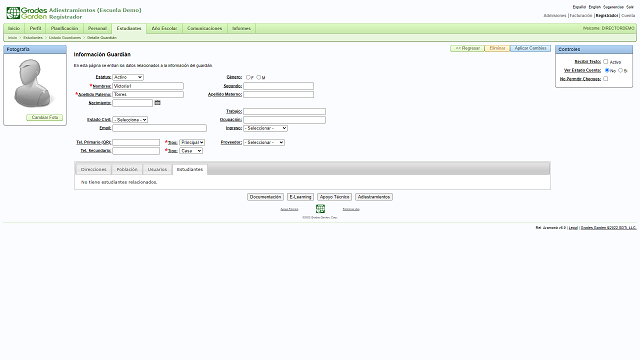Click the Nacimiento date input field
This screenshot has width=640, height=360.
pyautogui.click(x=132, y=103)
